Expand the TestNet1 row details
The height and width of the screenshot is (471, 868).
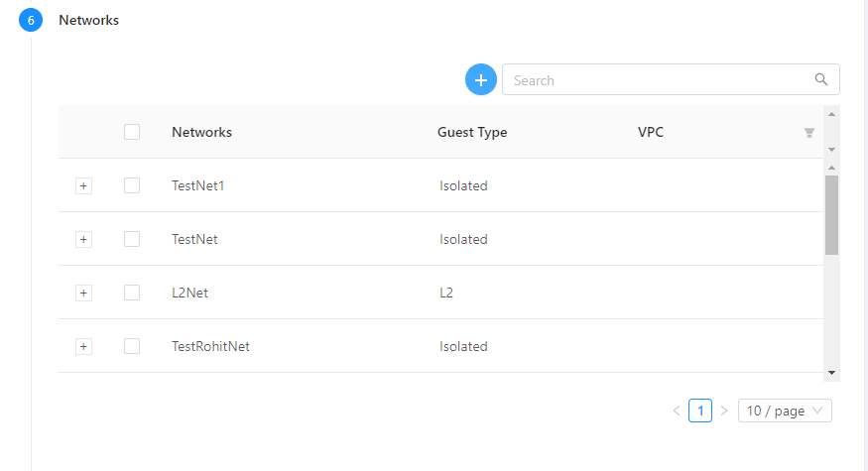[84, 185]
